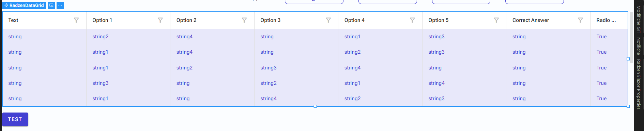Open the Modifiche GIT side tab

click(x=639, y=19)
